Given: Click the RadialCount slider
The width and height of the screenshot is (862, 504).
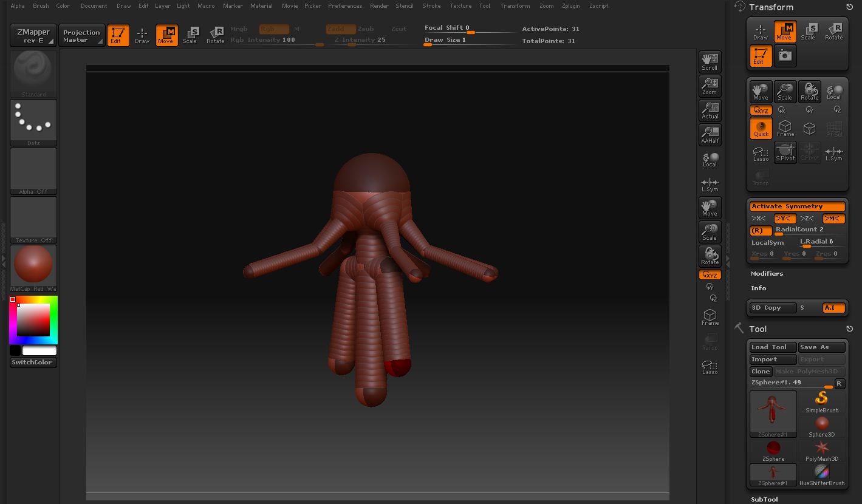Looking at the screenshot, I should pyautogui.click(x=809, y=231).
